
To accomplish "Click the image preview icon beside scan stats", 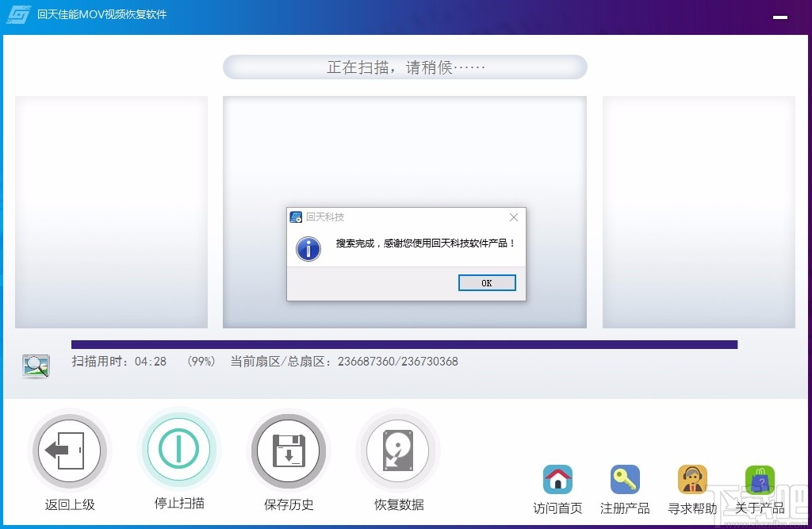I will click(35, 366).
